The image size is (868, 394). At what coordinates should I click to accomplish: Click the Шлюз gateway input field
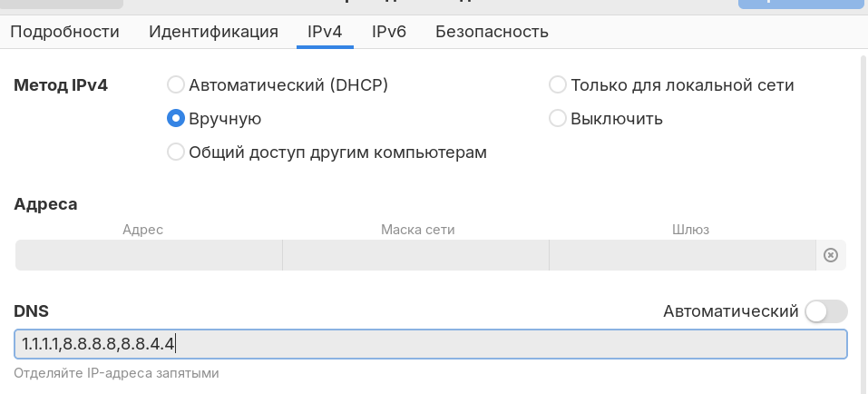[x=682, y=255]
